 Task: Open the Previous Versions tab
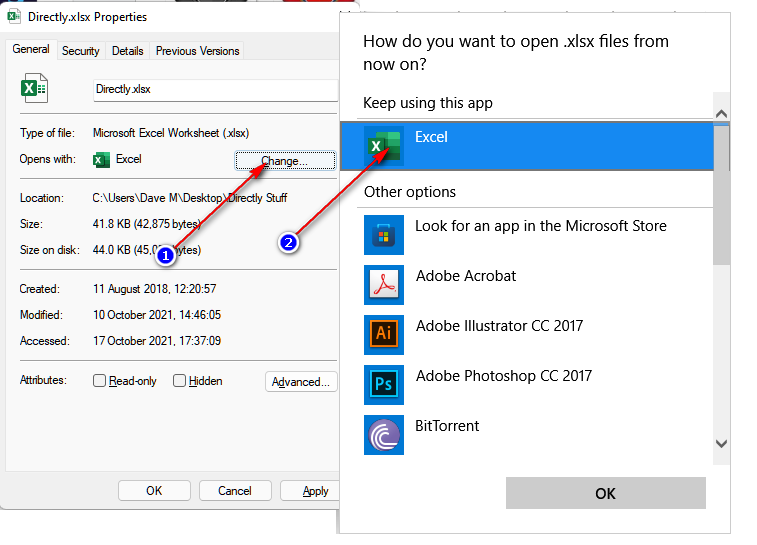tap(197, 51)
